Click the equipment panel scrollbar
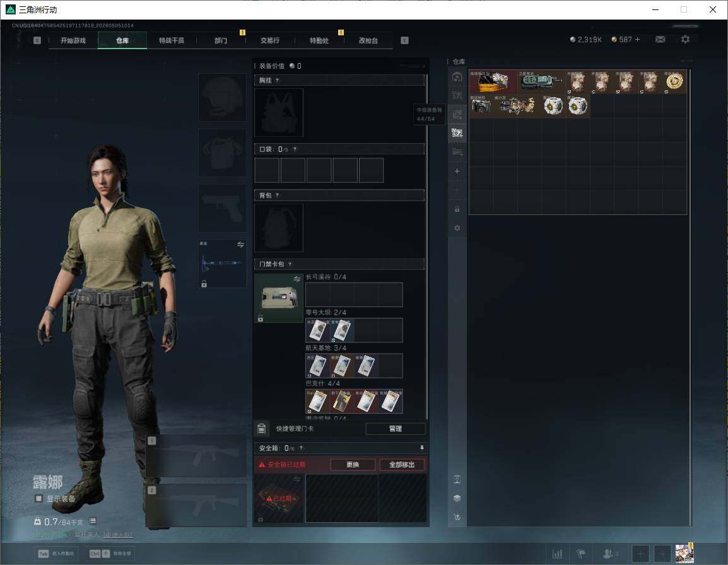Image resolution: width=728 pixels, height=565 pixels. (x=426, y=246)
